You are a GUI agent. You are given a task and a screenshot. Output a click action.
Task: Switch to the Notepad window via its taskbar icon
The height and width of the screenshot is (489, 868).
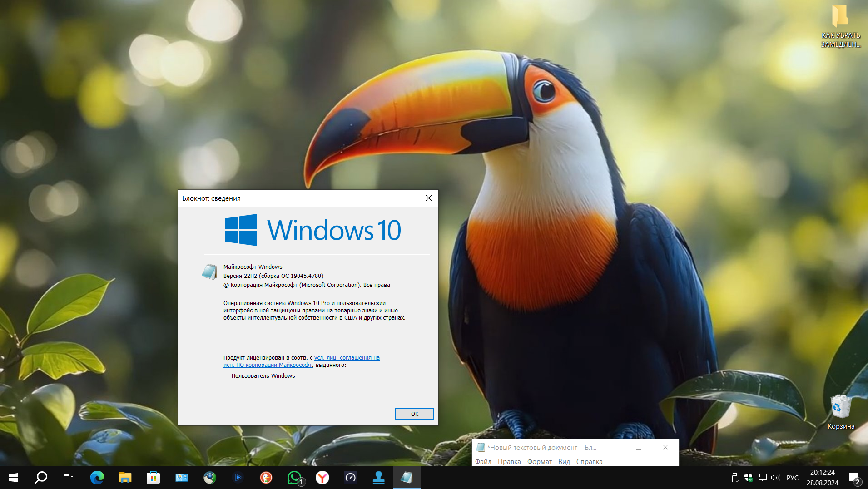coord(407,478)
